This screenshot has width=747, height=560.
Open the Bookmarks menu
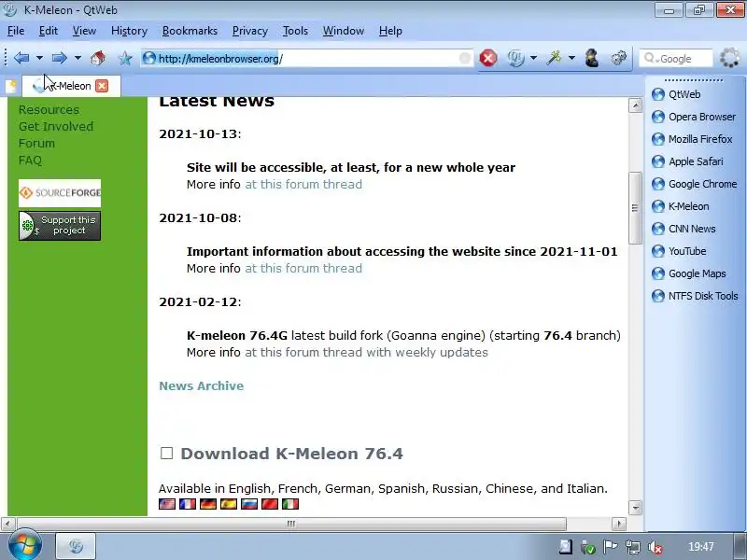click(190, 31)
